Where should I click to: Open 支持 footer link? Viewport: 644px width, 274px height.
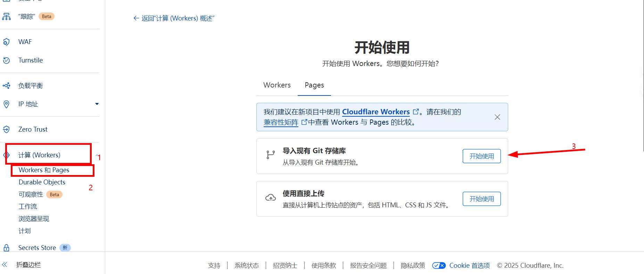(214, 265)
